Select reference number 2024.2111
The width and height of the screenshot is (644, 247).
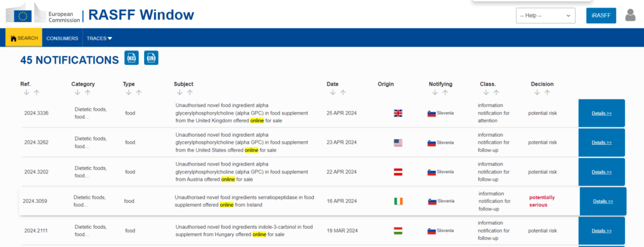(36, 231)
